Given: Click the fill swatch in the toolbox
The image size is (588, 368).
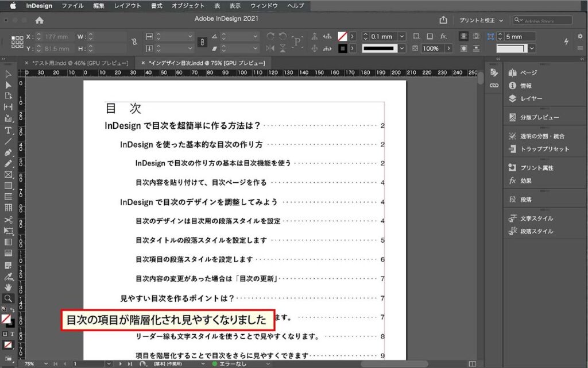Looking at the screenshot, I should [6, 319].
